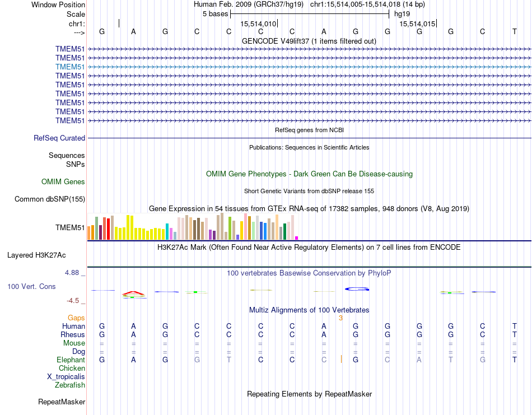Image resolution: width=532 pixels, height=415 pixels.
Task: Click the Layered H3K27Ac label
Action: tap(36, 255)
